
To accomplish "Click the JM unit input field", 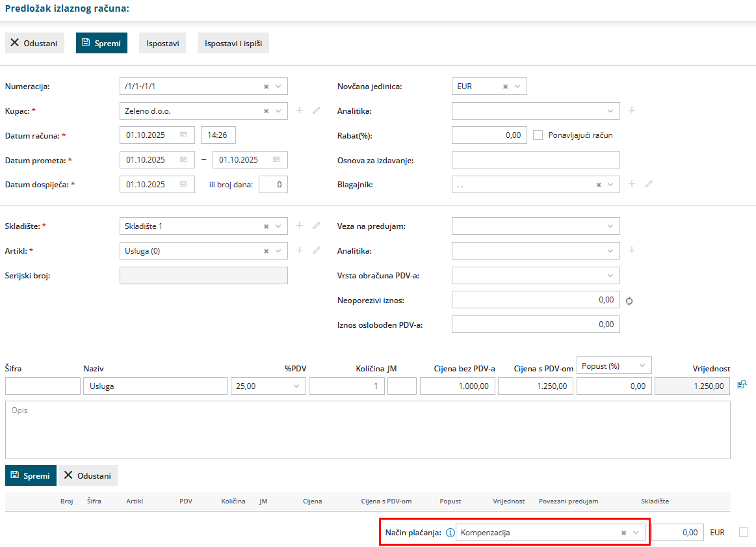I will point(402,386).
